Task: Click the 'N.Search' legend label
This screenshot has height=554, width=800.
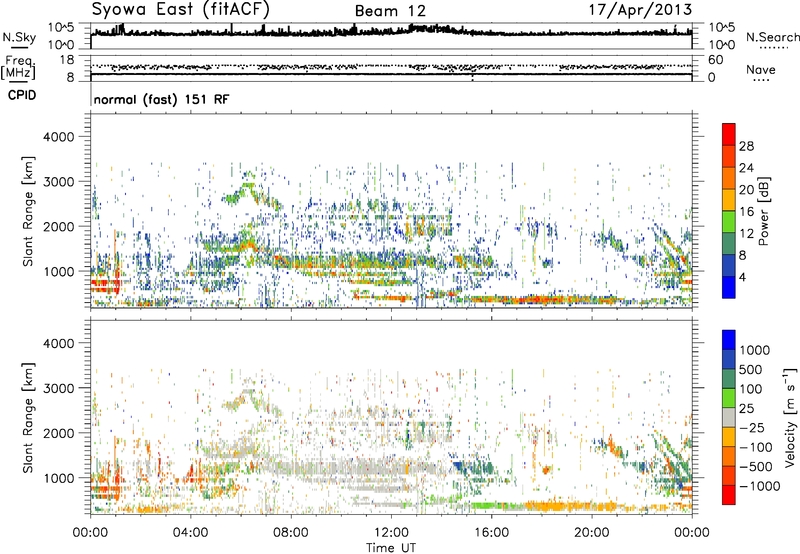Action: [773, 37]
